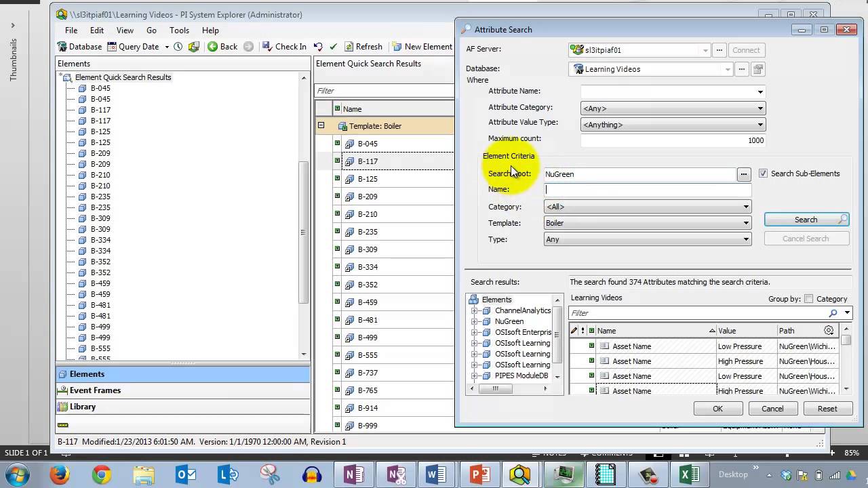
Task: Open the Edit menu
Action: click(x=97, y=30)
